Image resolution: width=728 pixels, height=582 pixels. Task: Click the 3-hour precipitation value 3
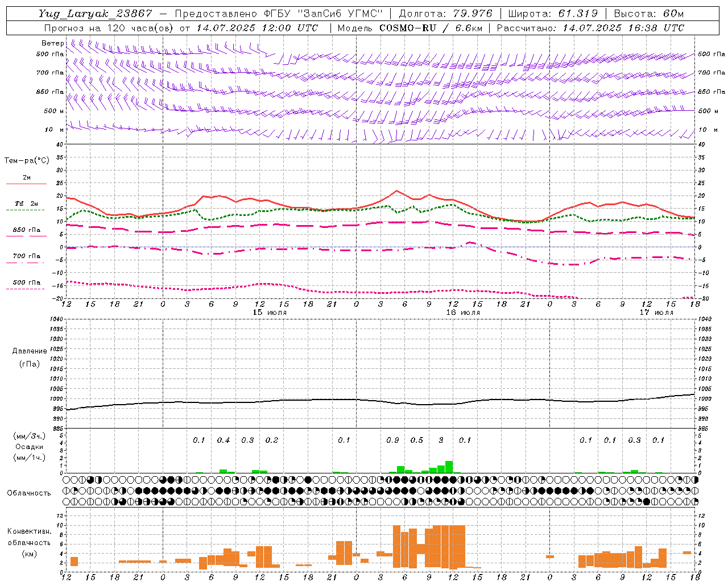coord(441,440)
